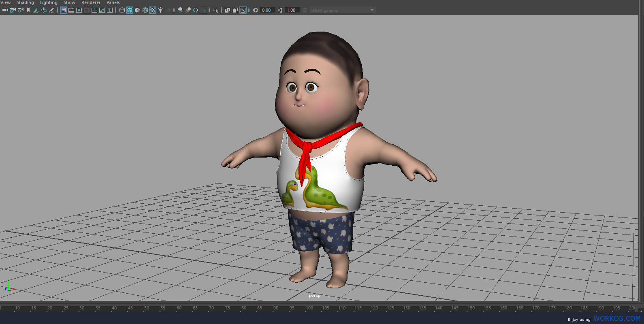
Task: Click the Lock Camera icon
Action: [x=13, y=10]
